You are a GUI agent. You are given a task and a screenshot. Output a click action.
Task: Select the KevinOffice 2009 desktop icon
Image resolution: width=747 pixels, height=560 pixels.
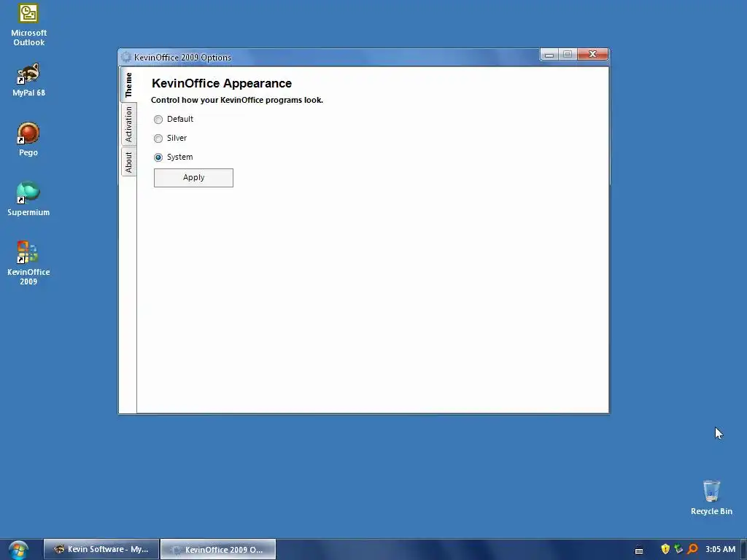tap(28, 263)
